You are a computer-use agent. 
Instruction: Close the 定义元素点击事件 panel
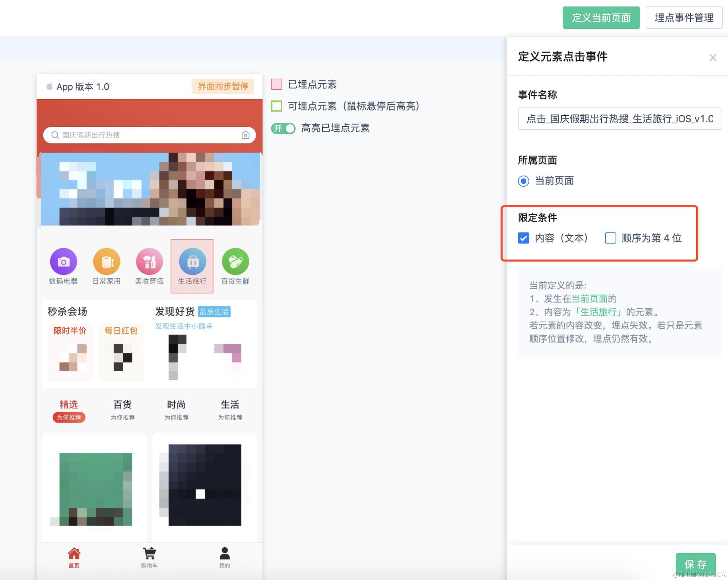(712, 58)
